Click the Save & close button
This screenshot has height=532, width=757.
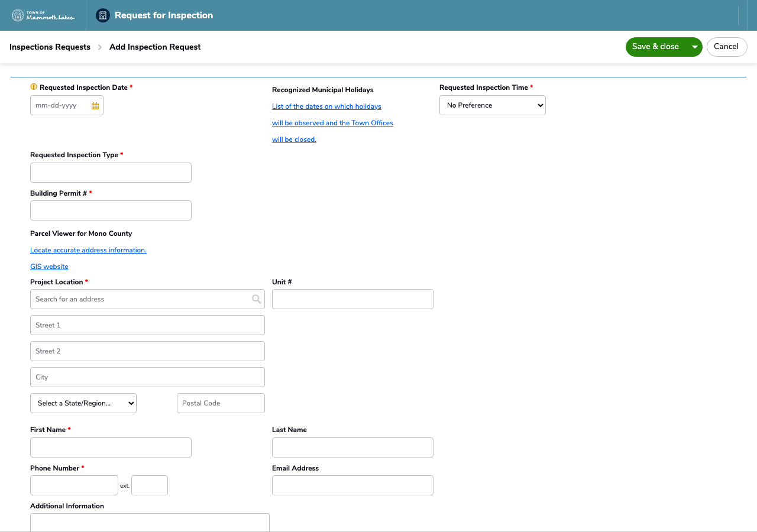[x=656, y=47]
